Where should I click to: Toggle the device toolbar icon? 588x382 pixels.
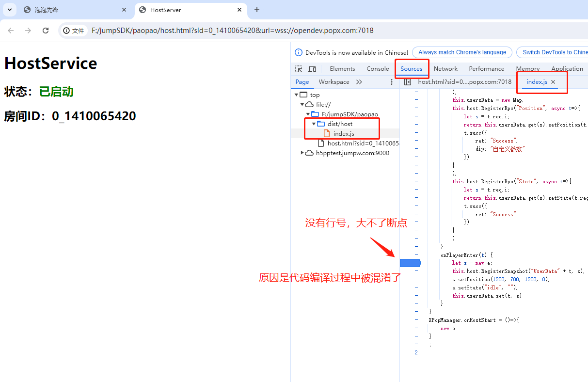point(312,69)
